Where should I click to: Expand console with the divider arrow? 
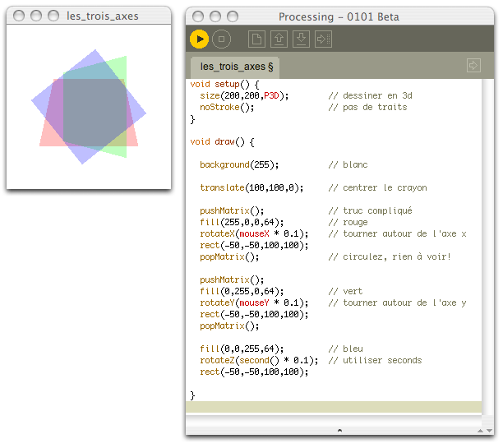coord(340,430)
